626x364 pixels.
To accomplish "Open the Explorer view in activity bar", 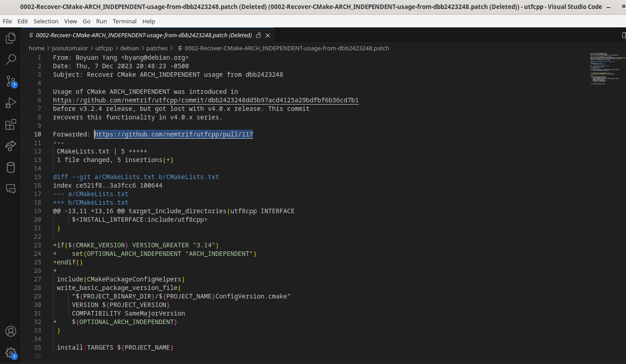I will coord(11,38).
